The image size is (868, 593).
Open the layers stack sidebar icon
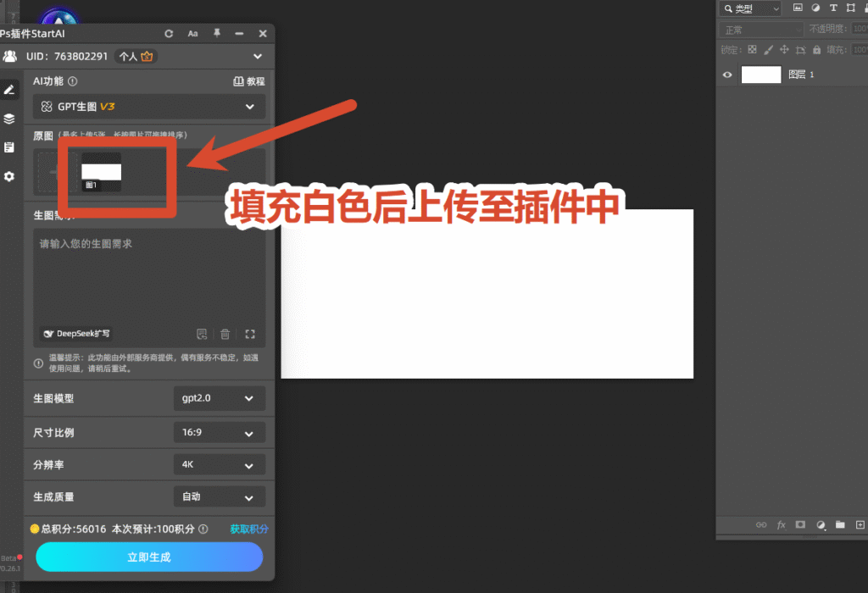(x=9, y=119)
